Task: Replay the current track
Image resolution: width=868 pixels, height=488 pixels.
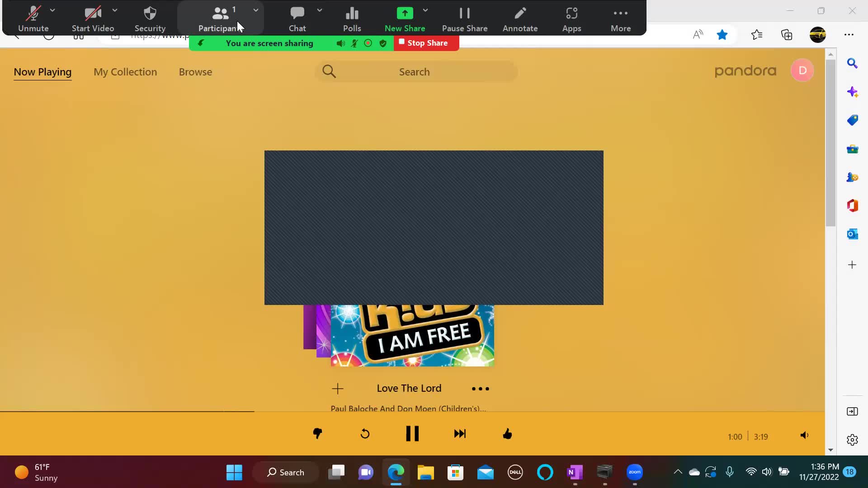Action: [x=365, y=434]
